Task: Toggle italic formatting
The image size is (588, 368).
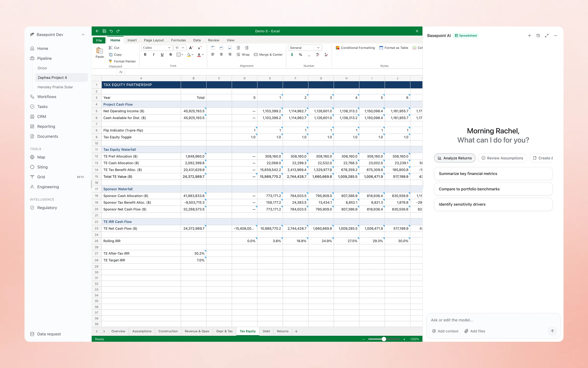Action: click(x=154, y=54)
